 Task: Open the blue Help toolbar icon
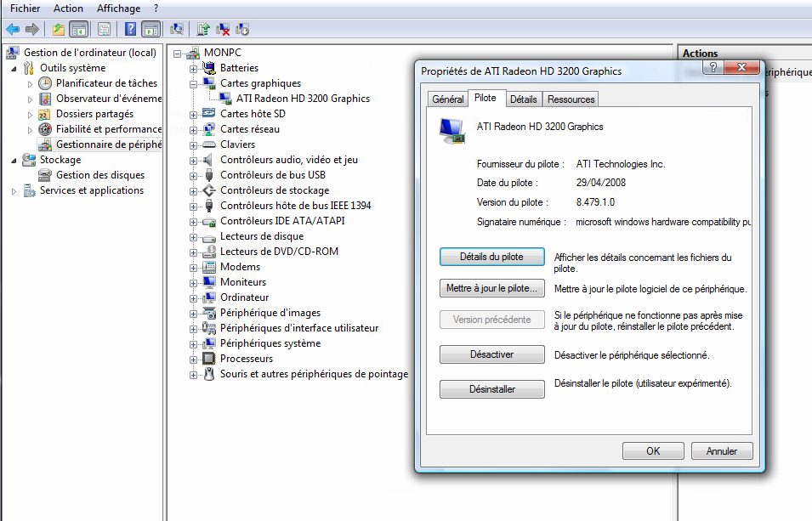pos(130,30)
